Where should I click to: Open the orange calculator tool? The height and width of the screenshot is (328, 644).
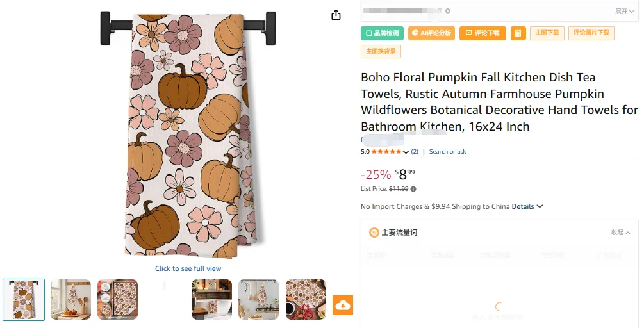click(x=518, y=33)
